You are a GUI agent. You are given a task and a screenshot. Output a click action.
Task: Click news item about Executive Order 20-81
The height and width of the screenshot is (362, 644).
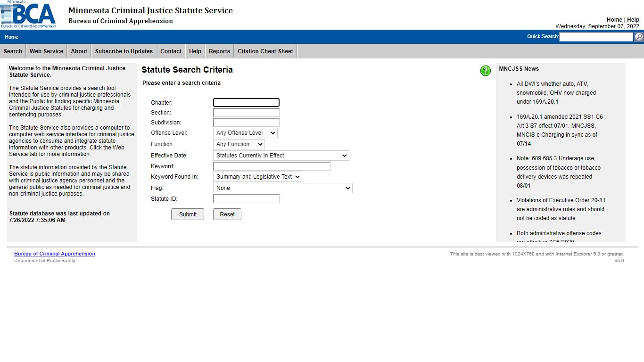pos(561,209)
